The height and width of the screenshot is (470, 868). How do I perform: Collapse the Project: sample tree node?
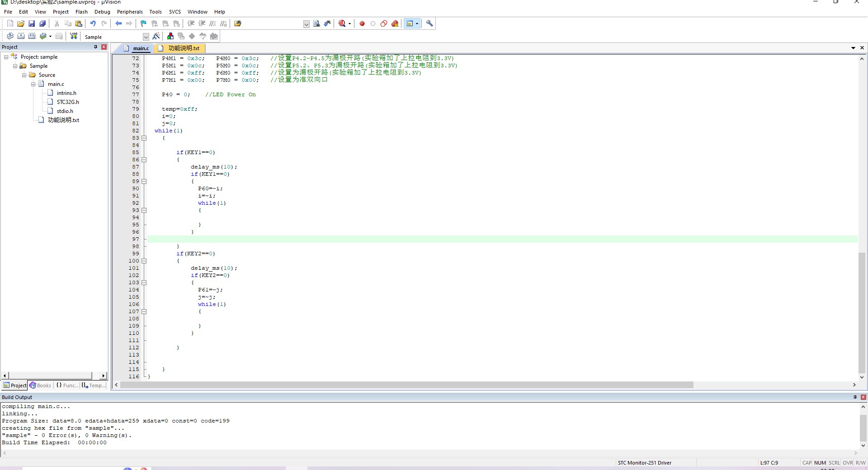pos(6,57)
